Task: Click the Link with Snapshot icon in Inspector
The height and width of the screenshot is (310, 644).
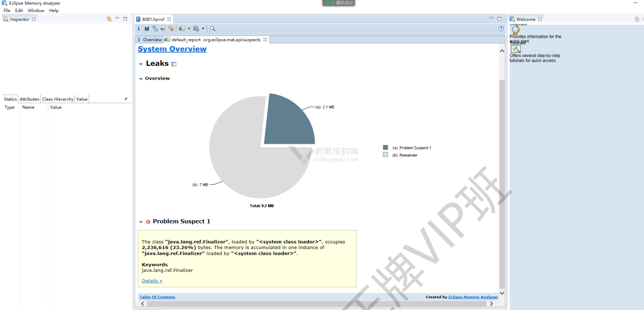Action: point(109,19)
